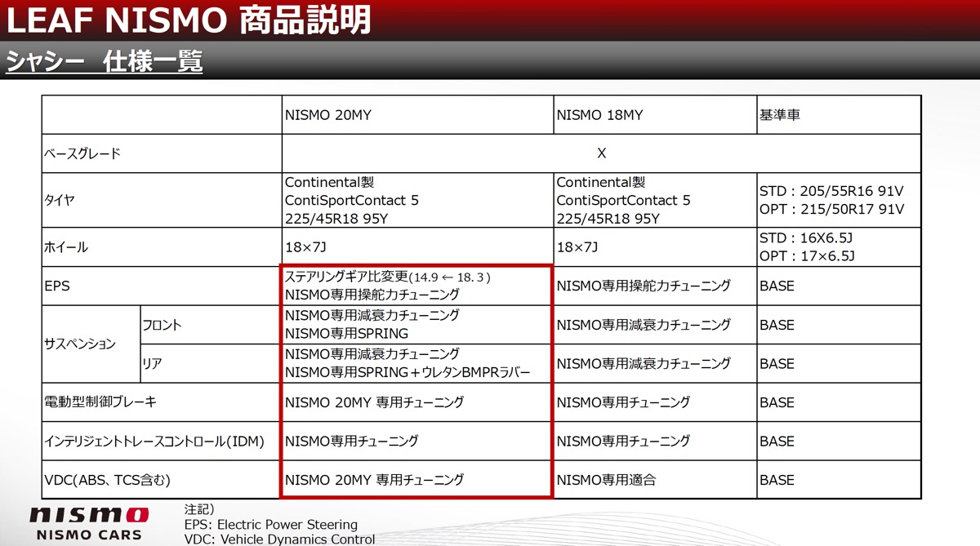Click the シャシー 仕様一覧 underlined heading
Image resolution: width=980 pixels, height=546 pixels.
tap(104, 62)
